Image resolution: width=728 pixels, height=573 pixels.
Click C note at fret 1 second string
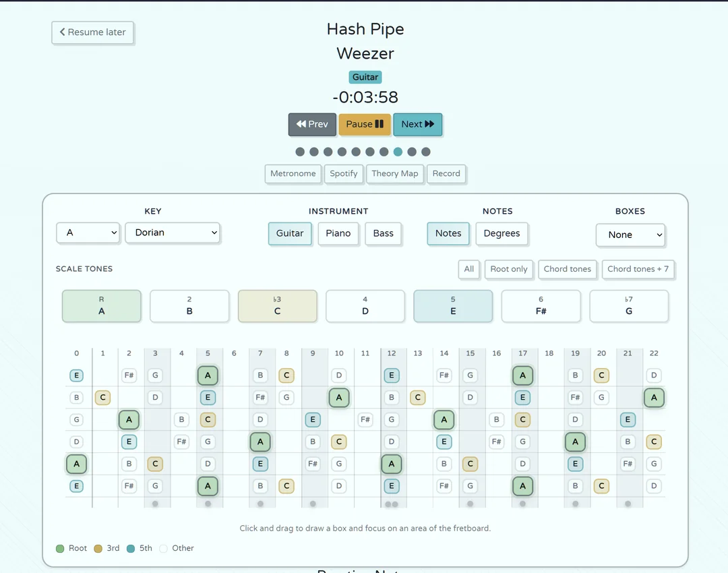pos(102,398)
